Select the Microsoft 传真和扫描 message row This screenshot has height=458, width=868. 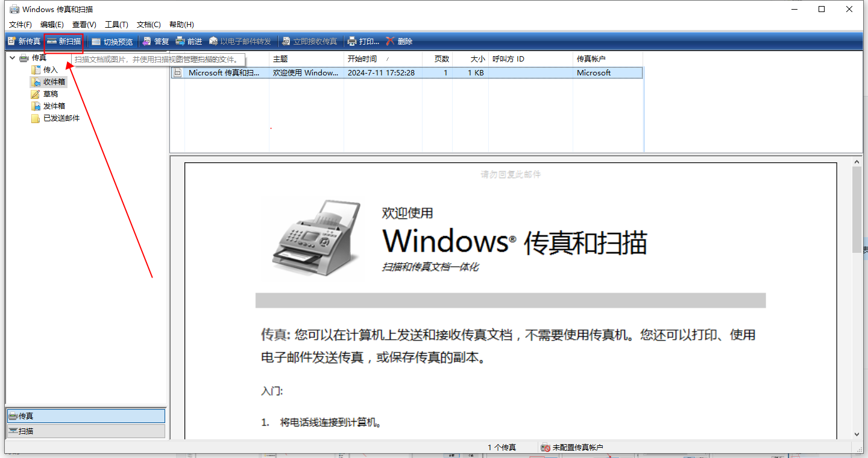(223, 72)
